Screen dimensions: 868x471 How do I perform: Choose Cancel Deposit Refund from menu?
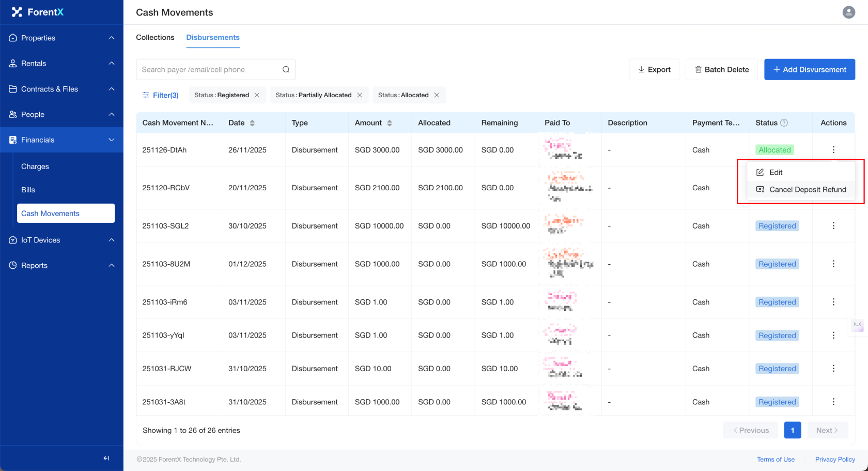(x=807, y=190)
